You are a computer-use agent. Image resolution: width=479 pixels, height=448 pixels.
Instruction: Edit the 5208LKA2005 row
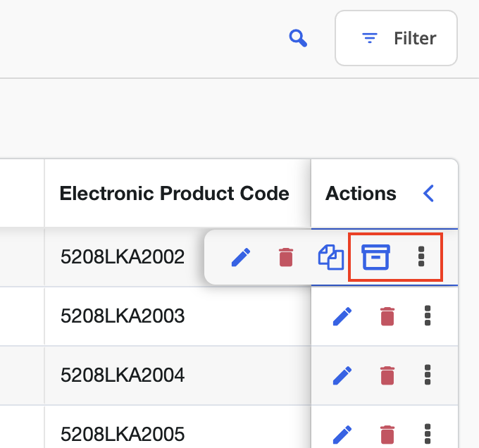pos(342,435)
